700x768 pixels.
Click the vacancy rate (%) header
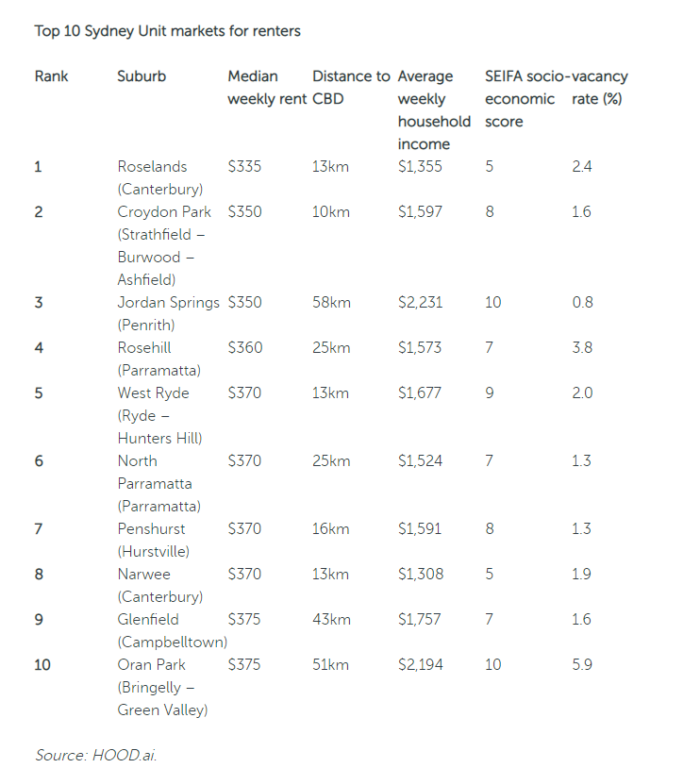coord(600,88)
